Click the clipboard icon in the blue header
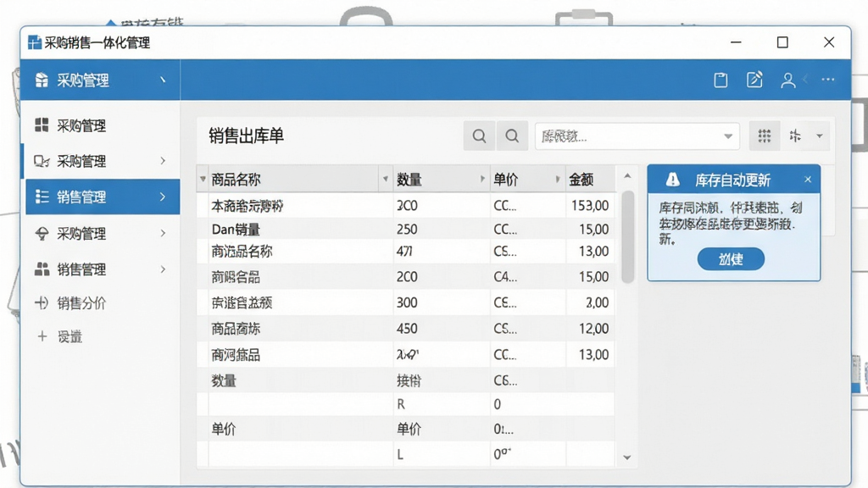 pos(721,80)
